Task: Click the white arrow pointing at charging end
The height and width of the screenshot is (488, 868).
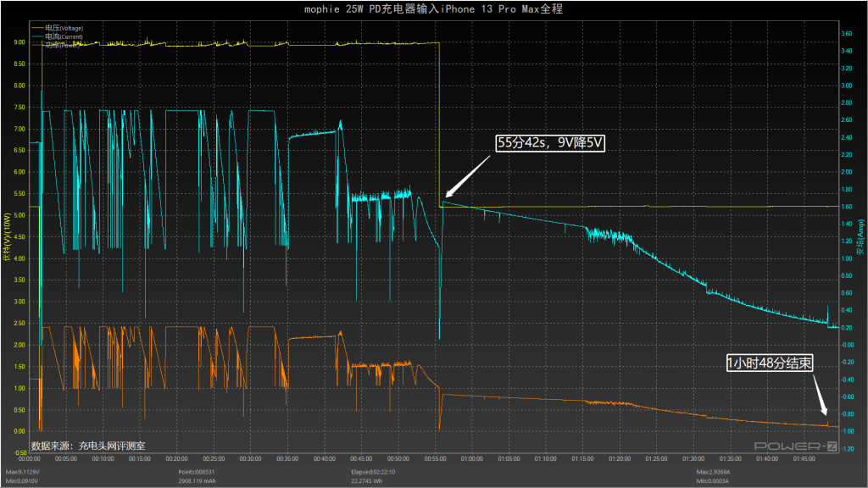Action: click(x=822, y=396)
